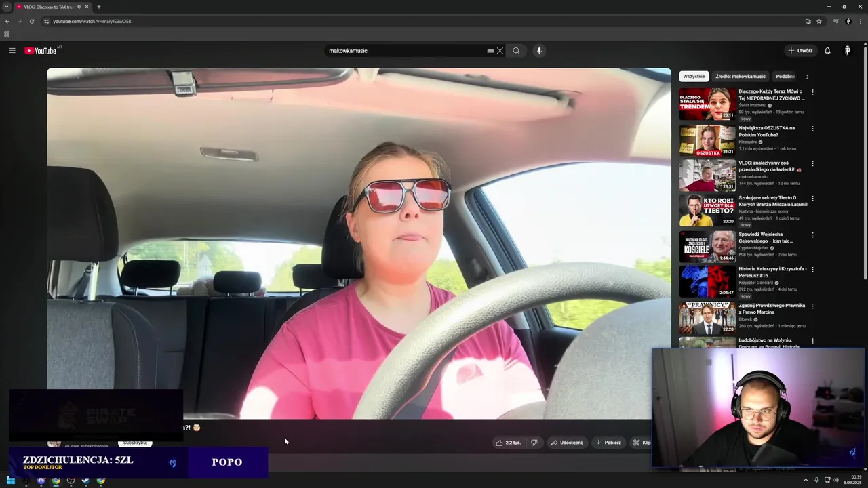The height and width of the screenshot is (488, 868).
Task: Select the Wszystkie filter chip
Action: click(694, 77)
